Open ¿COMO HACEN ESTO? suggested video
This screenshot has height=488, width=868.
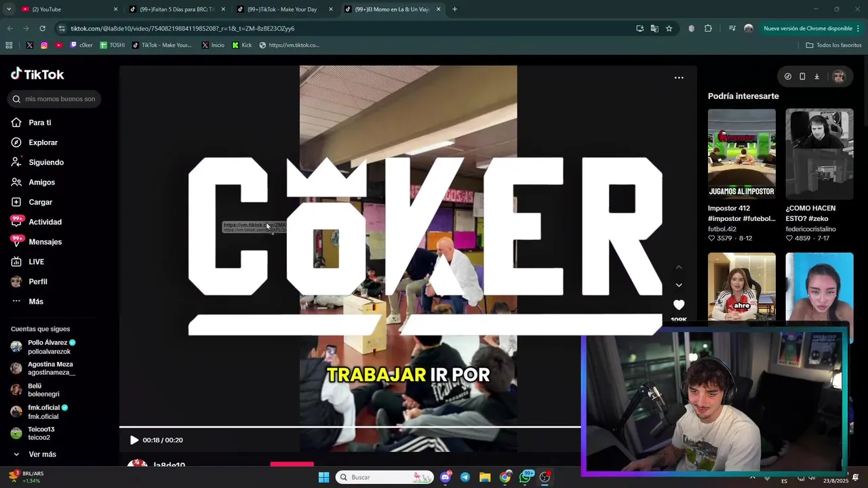tap(819, 154)
